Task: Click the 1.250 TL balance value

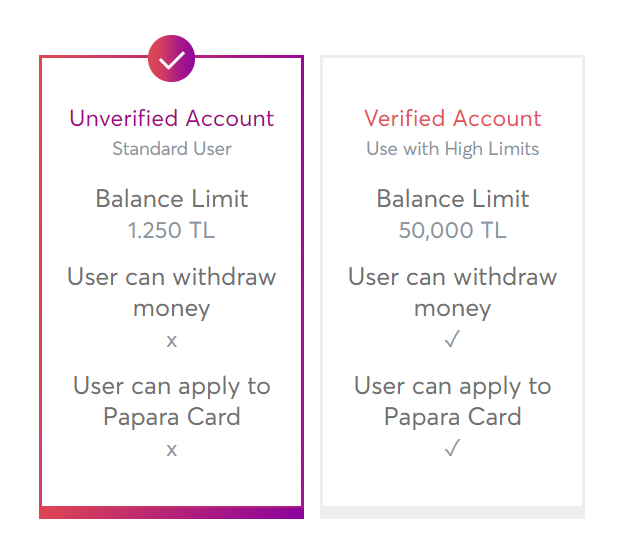Action: point(172,230)
